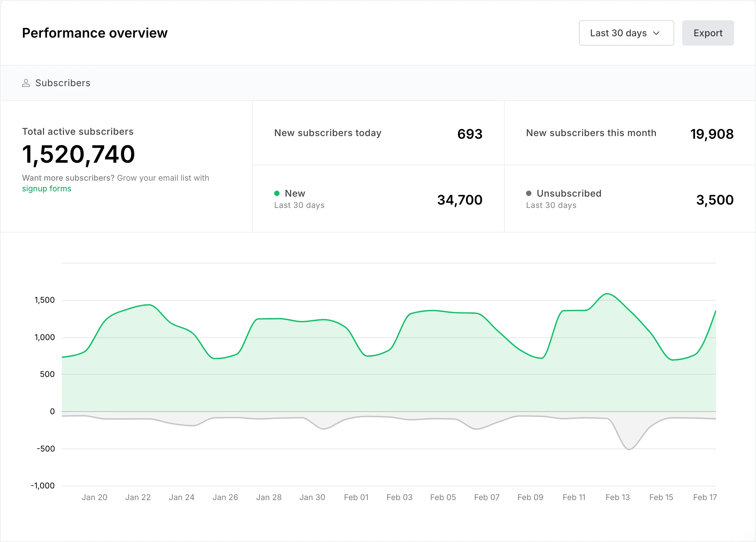Click the green peak near Feb 13
The width and height of the screenshot is (756, 542).
607,294
